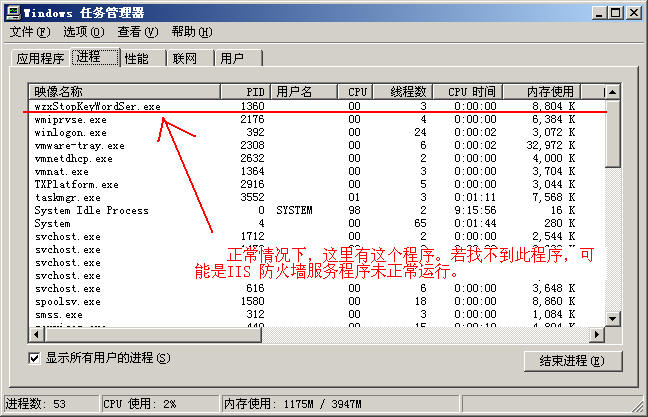Select the vmnetdhcp.exe process
648x417 pixels.
click(x=317, y=158)
